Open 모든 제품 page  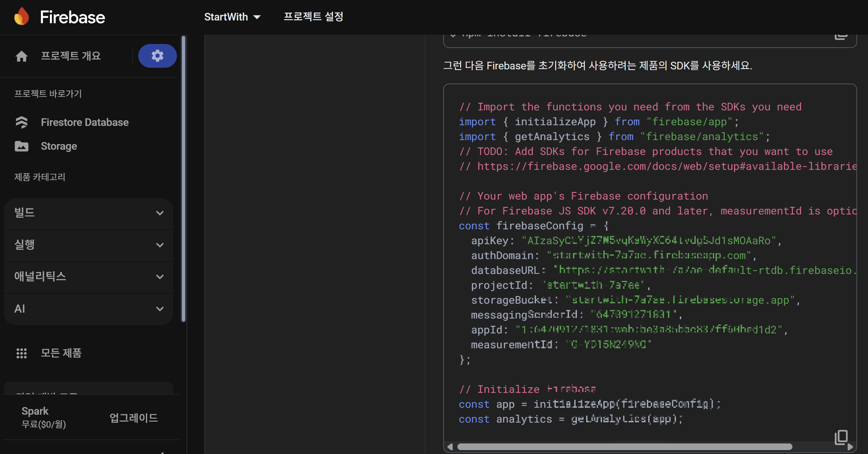click(61, 353)
